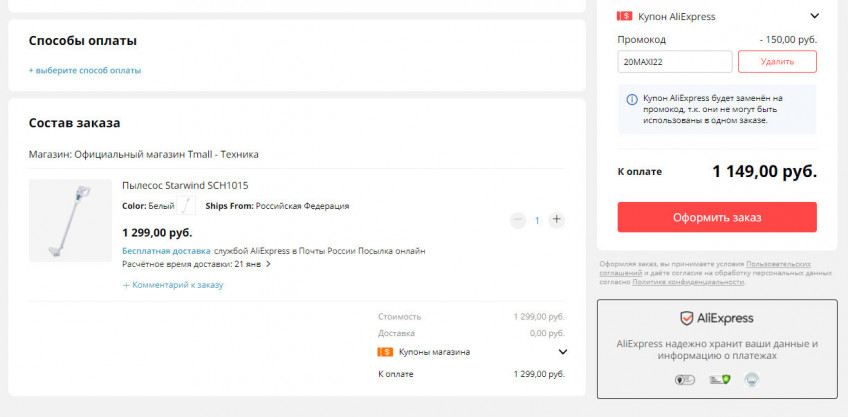This screenshot has height=417, width=848.
Task: Click the AliExpress shield logo icon
Action: coord(687,318)
